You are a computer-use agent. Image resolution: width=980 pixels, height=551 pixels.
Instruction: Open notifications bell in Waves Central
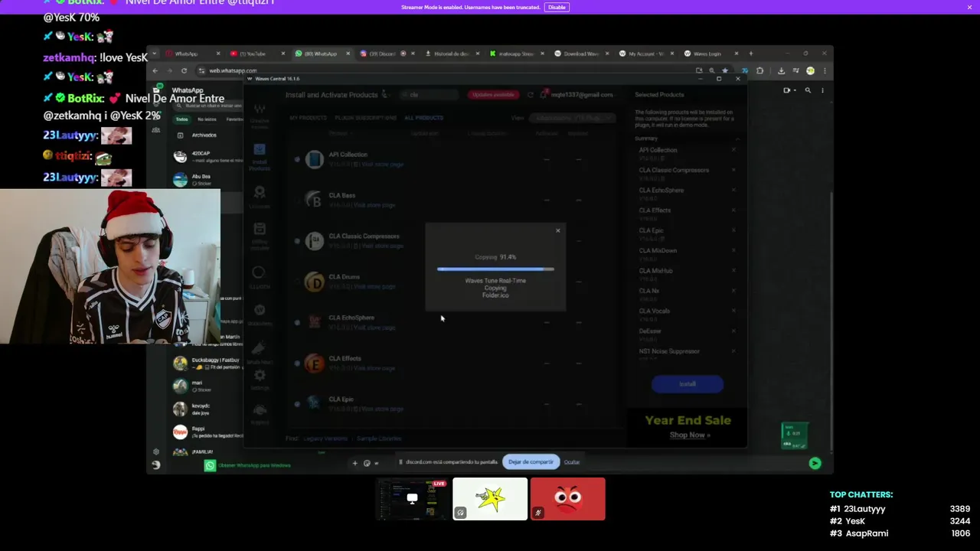pyautogui.click(x=543, y=94)
